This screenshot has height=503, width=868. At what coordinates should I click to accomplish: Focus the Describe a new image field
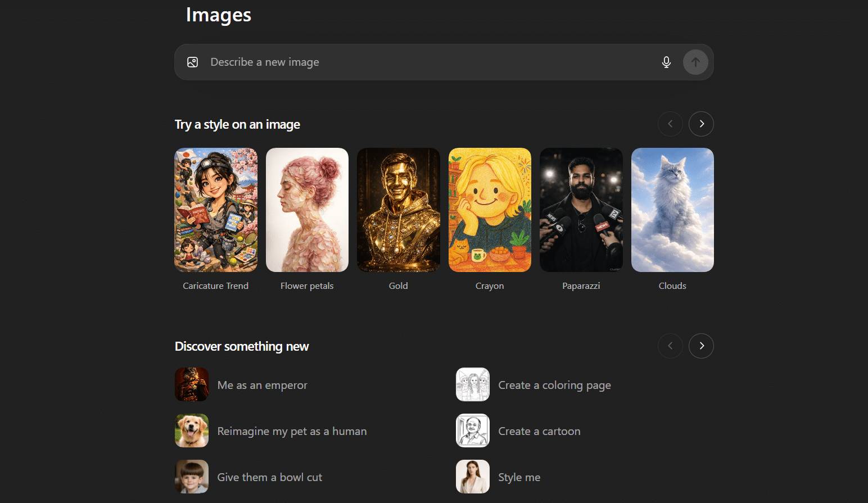tap(427, 62)
